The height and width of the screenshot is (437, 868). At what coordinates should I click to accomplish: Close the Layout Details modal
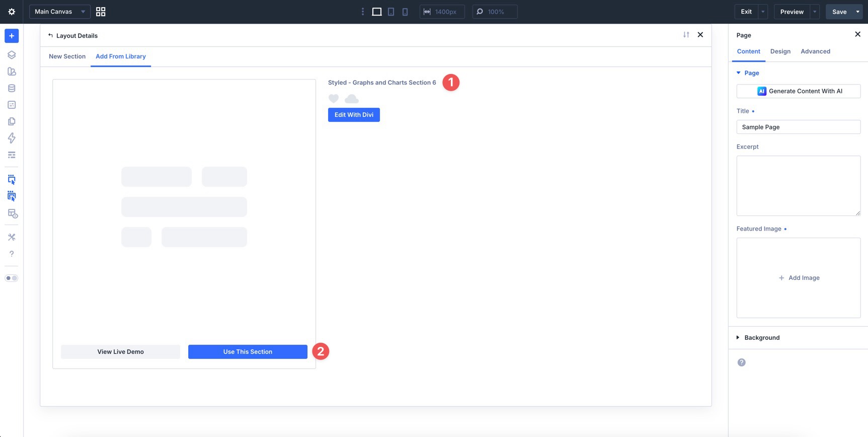coord(700,35)
